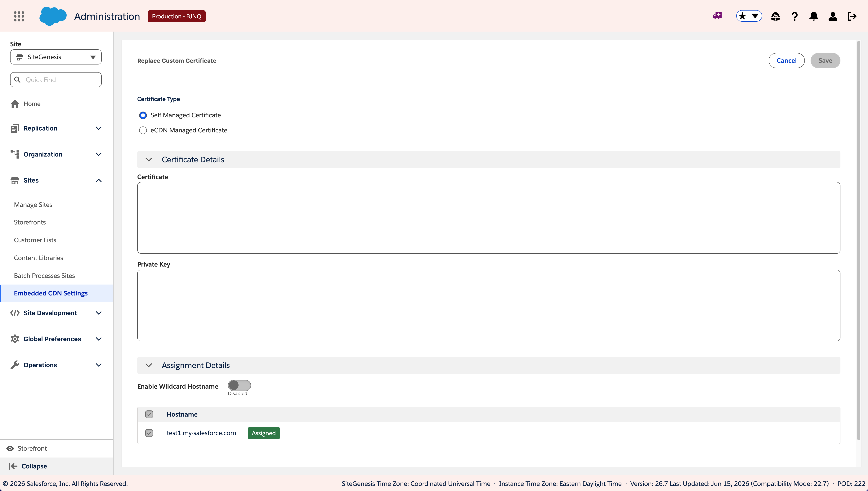Click the Collapse sidebar arrow icon
This screenshot has width=868, height=491.
(13, 466)
